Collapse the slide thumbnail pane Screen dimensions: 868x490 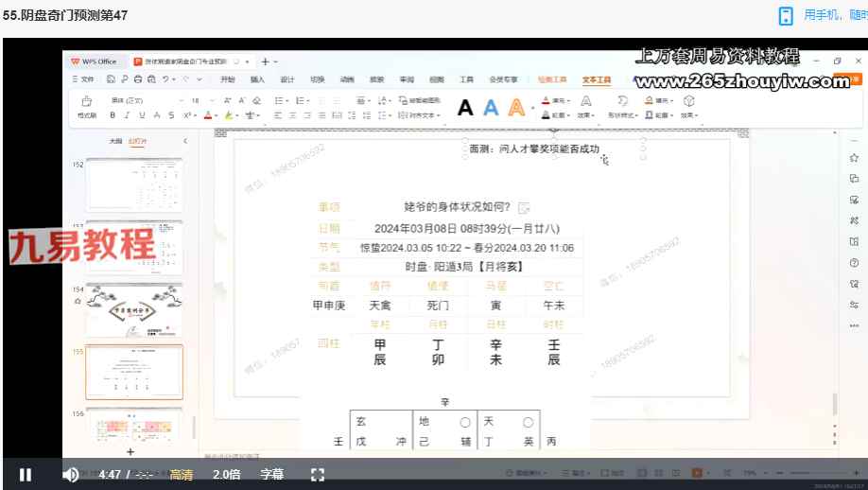coord(185,141)
